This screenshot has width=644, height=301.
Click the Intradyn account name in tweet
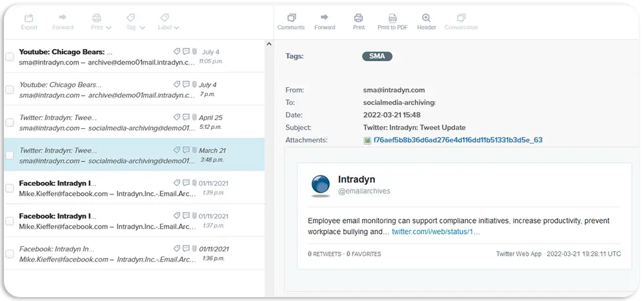356,179
